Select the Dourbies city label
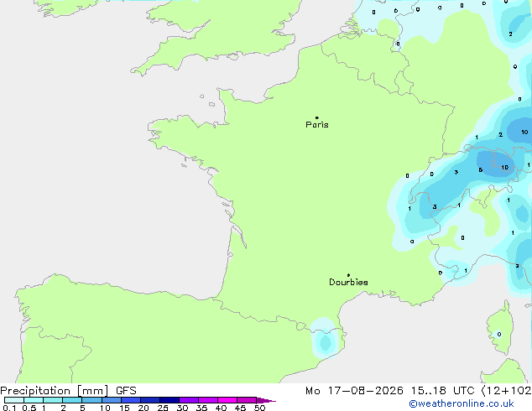 tap(348, 282)
